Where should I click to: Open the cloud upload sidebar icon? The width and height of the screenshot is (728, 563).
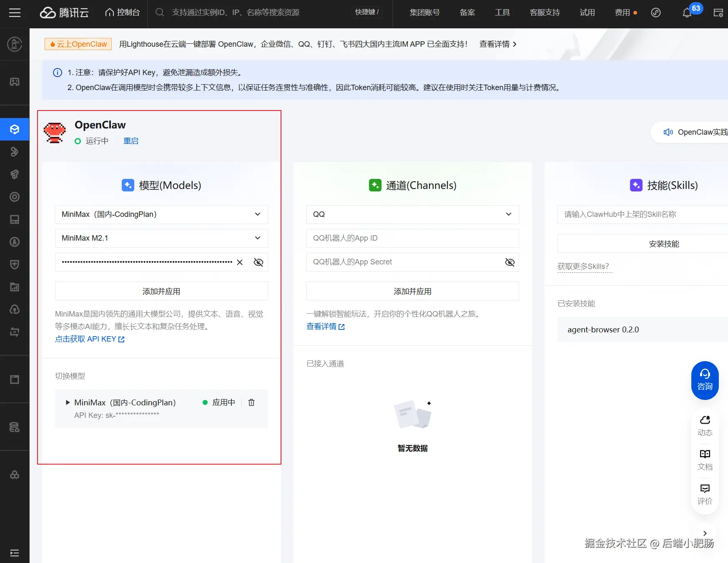[15, 309]
